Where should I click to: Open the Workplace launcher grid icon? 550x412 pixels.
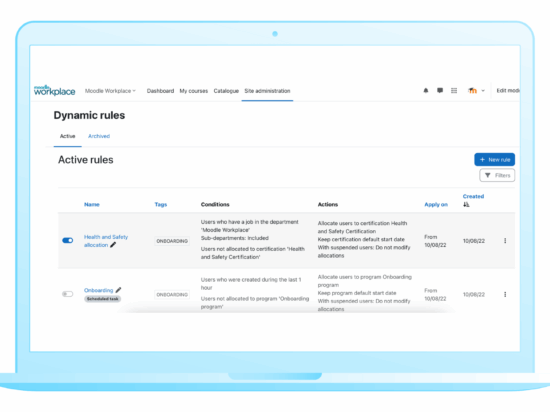pos(454,90)
